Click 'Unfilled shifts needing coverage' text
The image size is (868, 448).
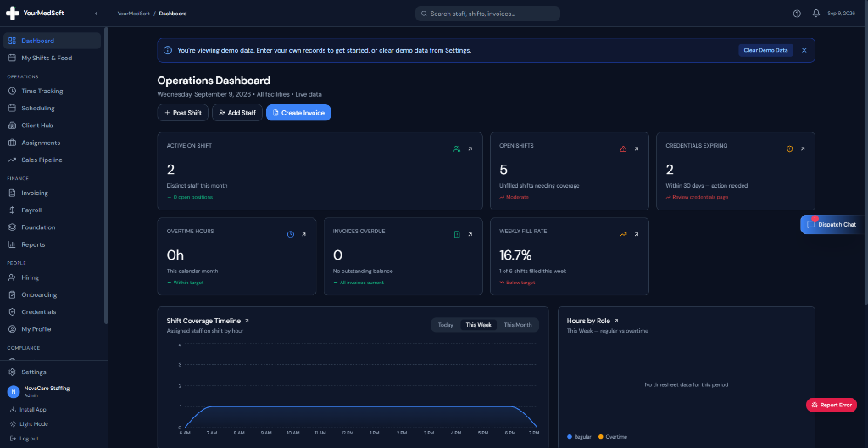[539, 185]
